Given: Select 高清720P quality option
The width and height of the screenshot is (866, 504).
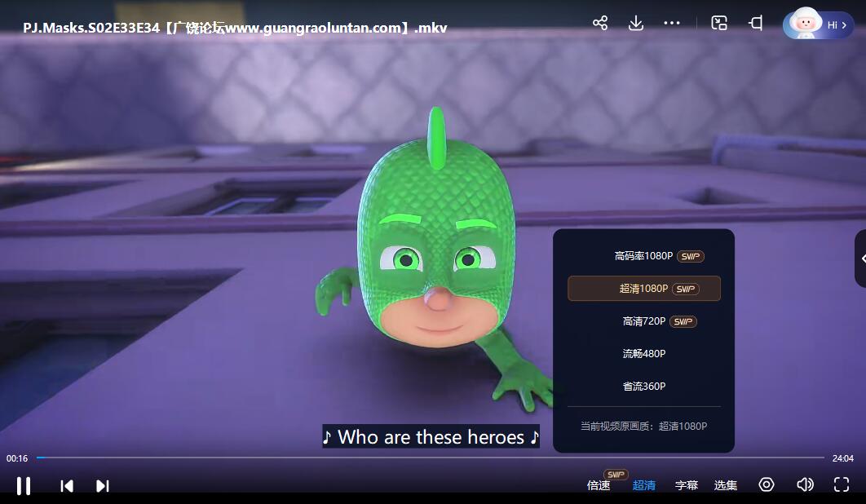Looking at the screenshot, I should (644, 321).
